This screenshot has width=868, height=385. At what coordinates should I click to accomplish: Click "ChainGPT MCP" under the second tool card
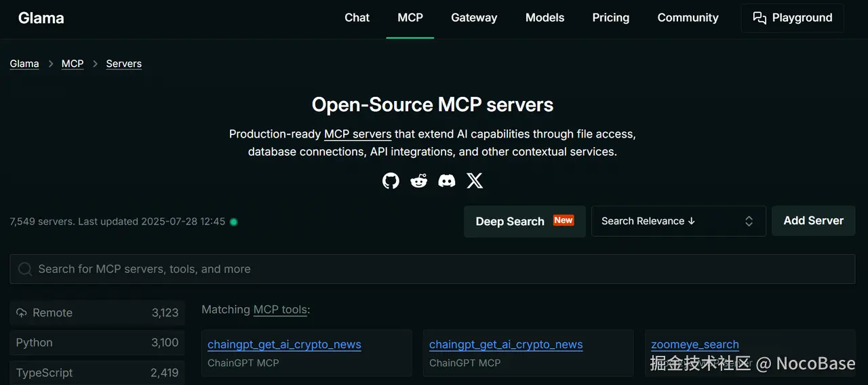point(465,363)
